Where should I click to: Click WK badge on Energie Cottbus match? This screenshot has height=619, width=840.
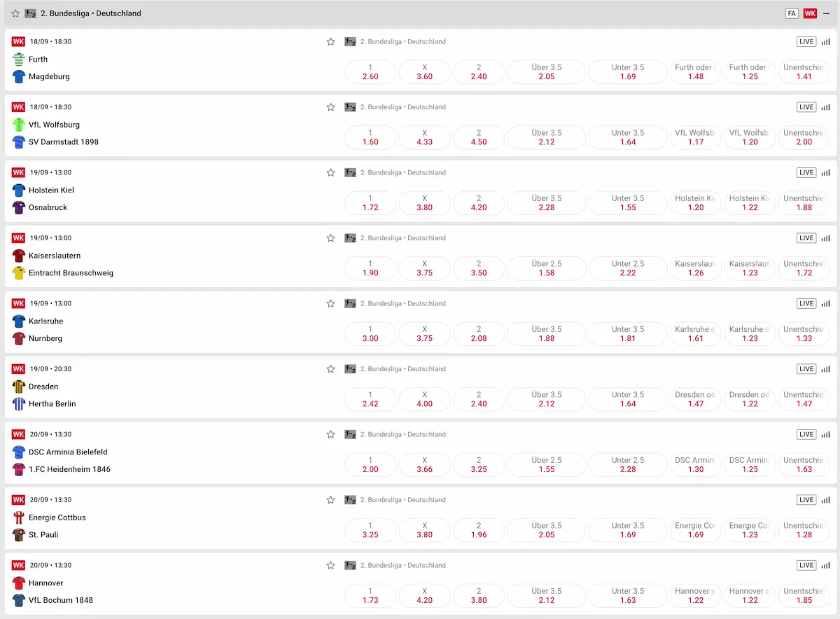click(18, 500)
